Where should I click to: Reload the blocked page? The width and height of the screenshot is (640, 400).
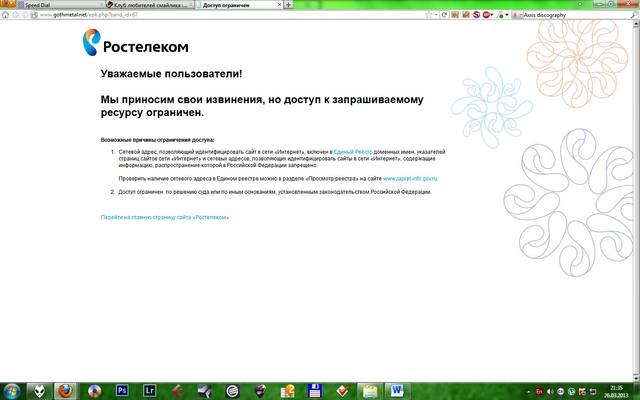click(x=444, y=15)
